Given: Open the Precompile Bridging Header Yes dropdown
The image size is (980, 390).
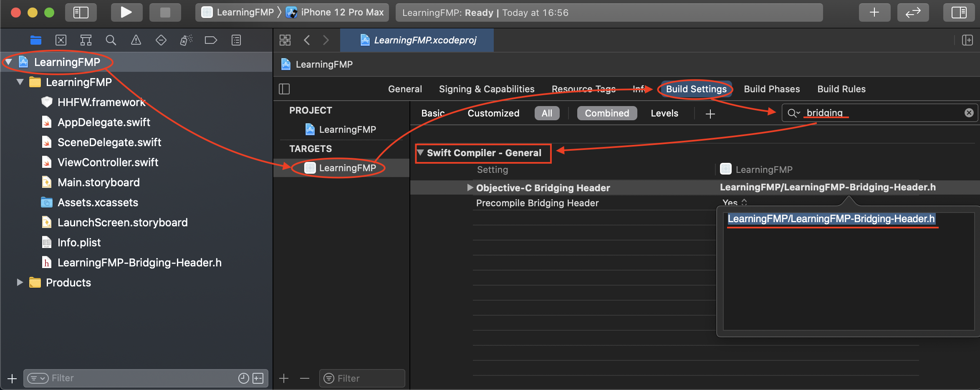Looking at the screenshot, I should (735, 203).
